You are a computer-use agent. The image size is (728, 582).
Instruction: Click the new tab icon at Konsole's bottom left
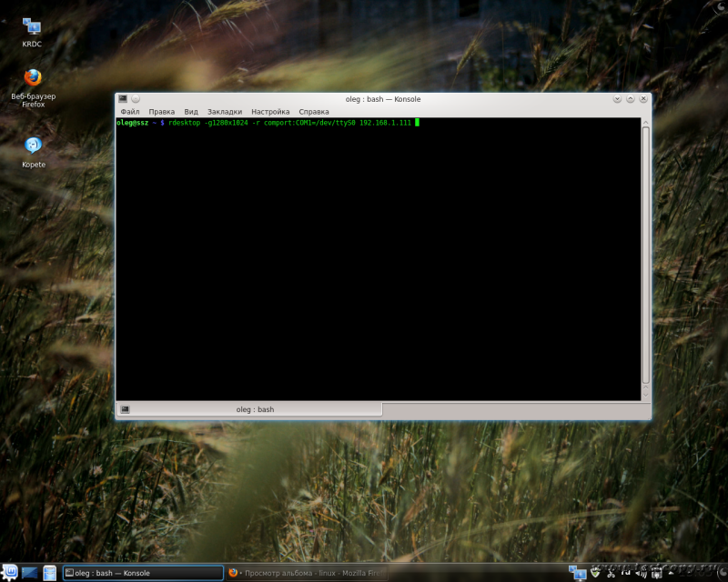(125, 409)
